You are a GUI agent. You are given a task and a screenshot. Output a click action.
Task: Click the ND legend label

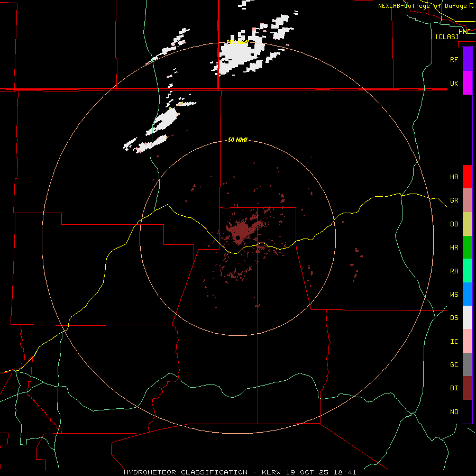pyautogui.click(x=454, y=412)
